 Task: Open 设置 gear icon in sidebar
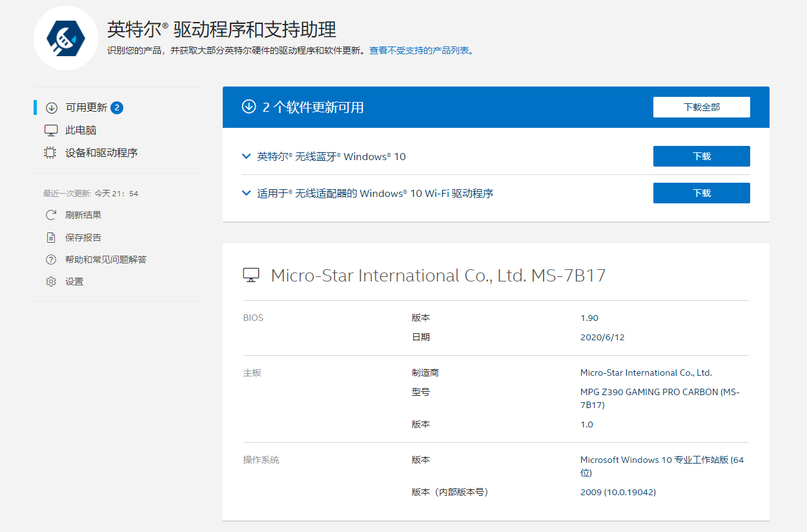click(x=51, y=281)
